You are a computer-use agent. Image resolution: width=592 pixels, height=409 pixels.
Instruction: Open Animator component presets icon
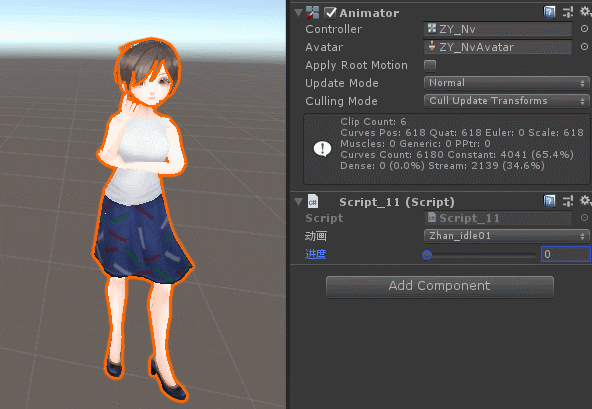pos(568,12)
